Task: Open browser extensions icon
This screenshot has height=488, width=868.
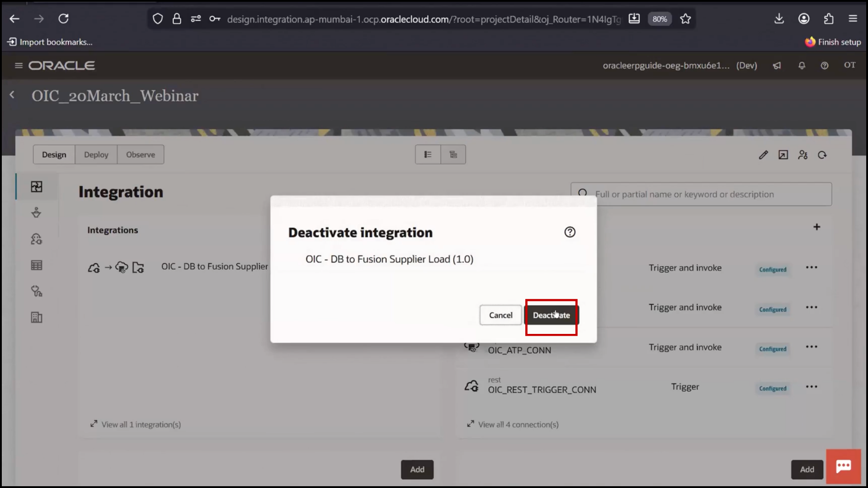Action: click(829, 19)
